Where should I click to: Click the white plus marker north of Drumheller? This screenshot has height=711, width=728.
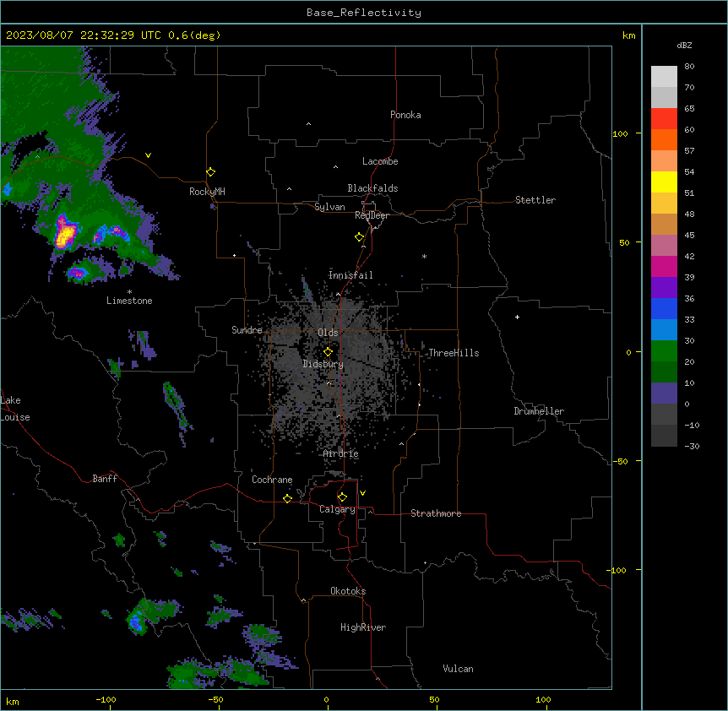point(517,317)
